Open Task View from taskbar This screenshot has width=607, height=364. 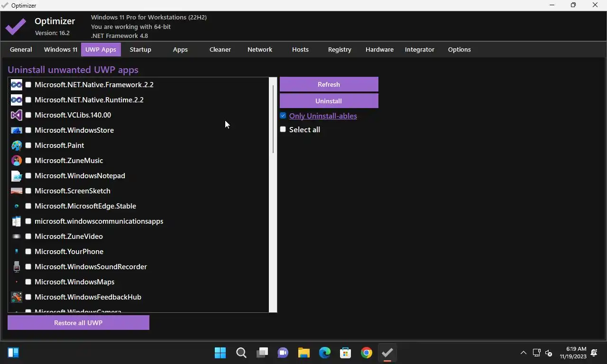(262, 353)
